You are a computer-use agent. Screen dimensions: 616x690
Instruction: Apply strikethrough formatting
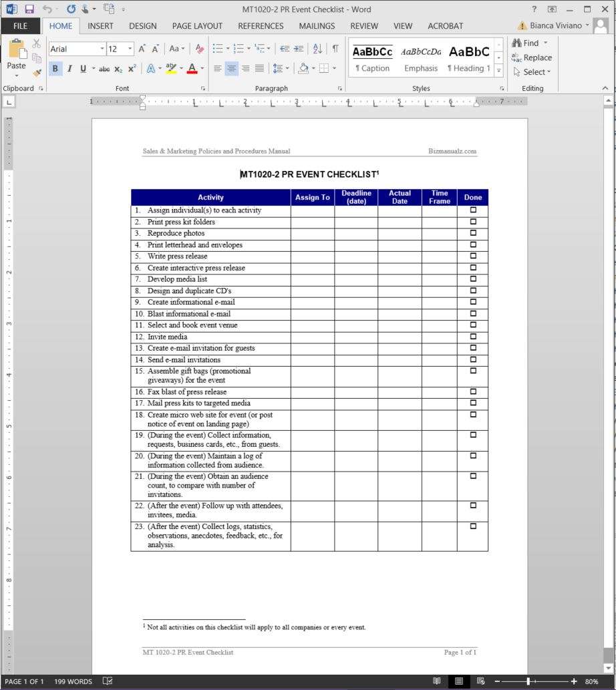click(104, 69)
